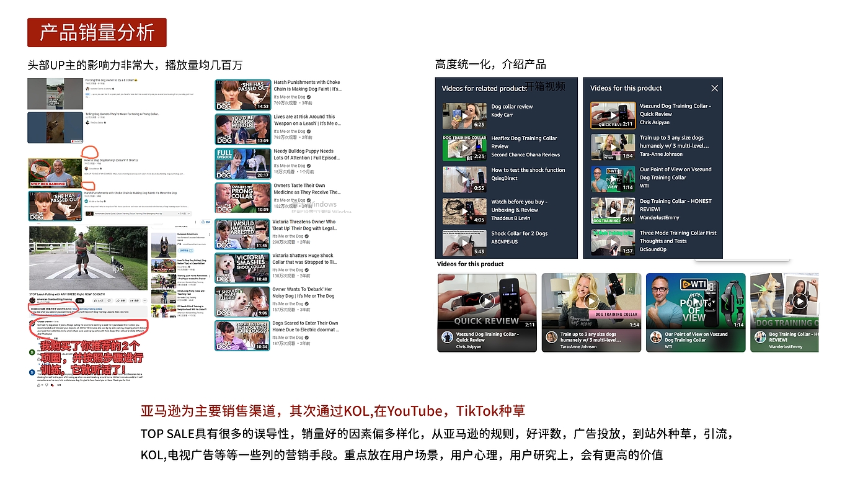868x489 pixels.
Task: Open the 11:46 'I Would Have You Arrested' thumbnail
Action: [242, 234]
